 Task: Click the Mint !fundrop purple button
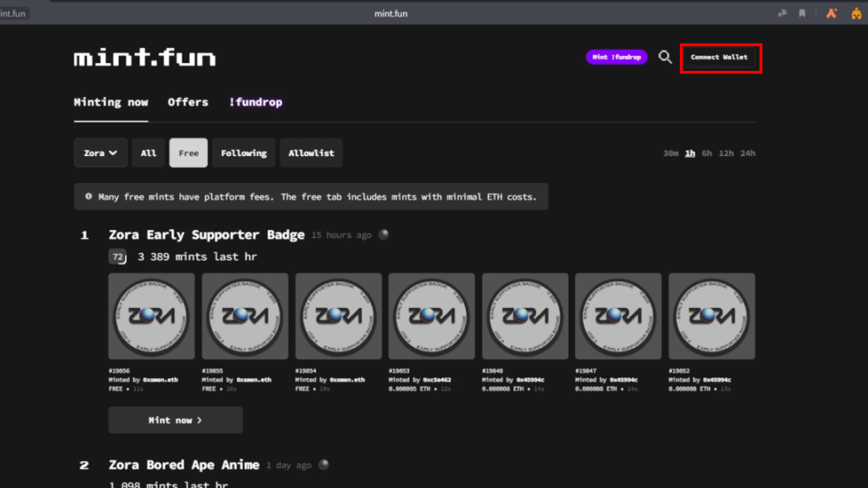pos(616,57)
